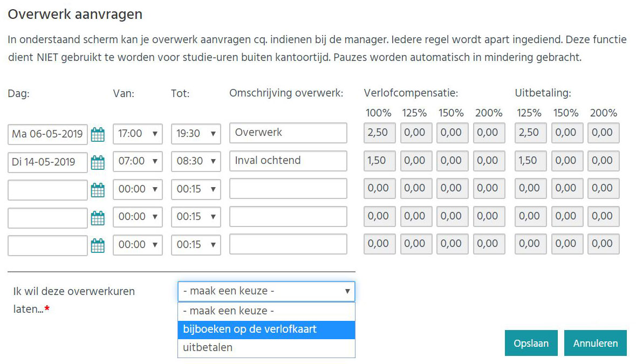This screenshot has height=364, width=636.
Task: Click calendar icon on third overtime row
Action: (x=98, y=190)
